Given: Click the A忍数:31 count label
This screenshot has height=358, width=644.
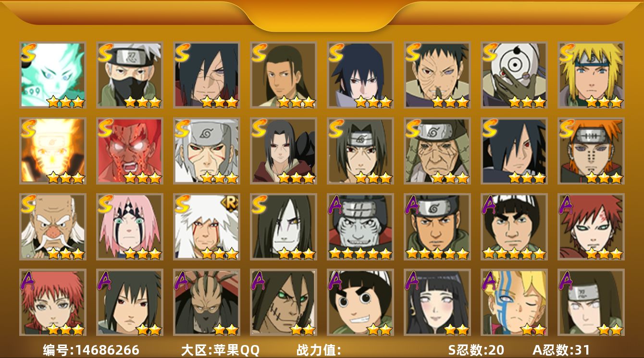Looking at the screenshot, I should [561, 350].
